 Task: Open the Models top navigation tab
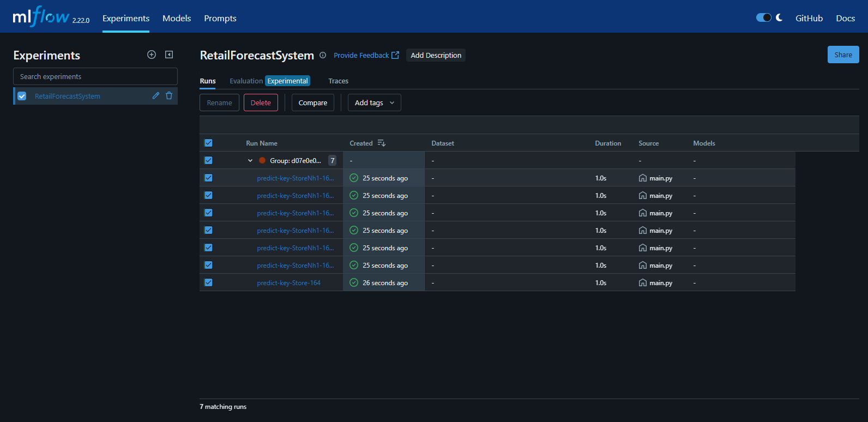point(177,18)
